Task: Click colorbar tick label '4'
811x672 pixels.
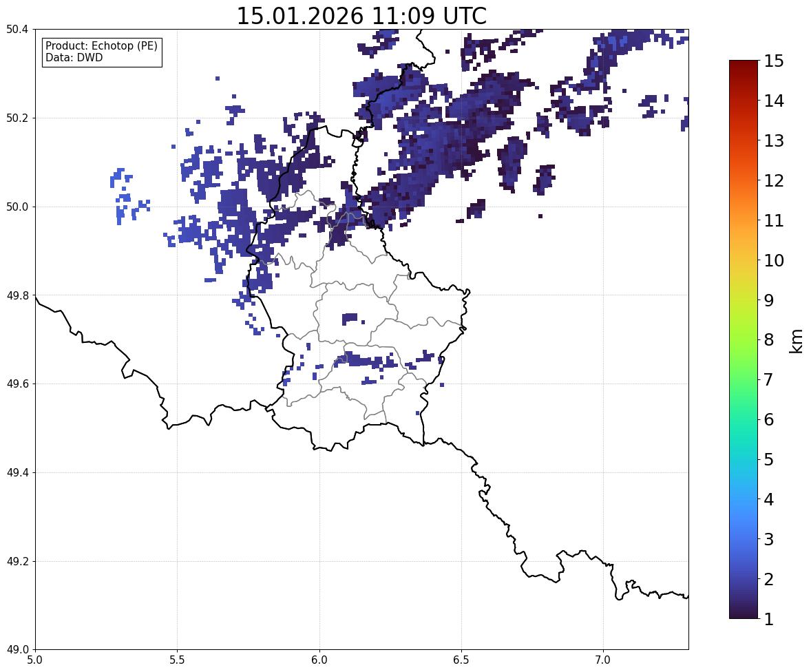Action: click(769, 499)
